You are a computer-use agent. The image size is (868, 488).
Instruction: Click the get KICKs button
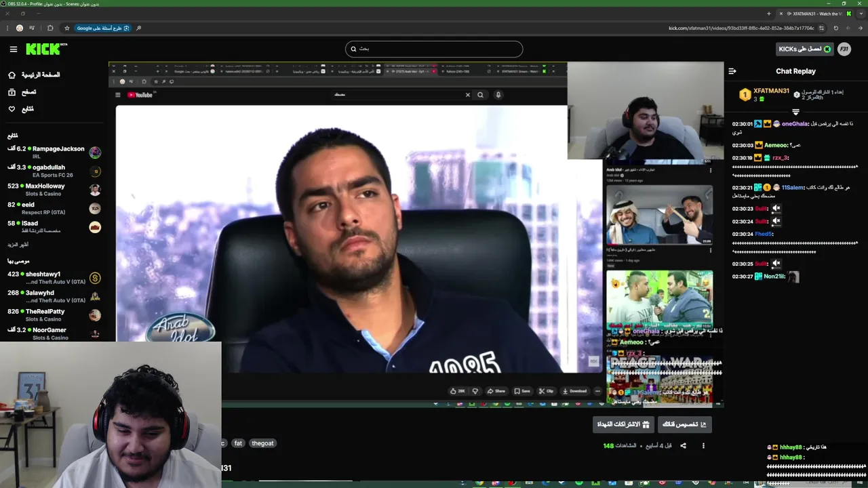804,49
